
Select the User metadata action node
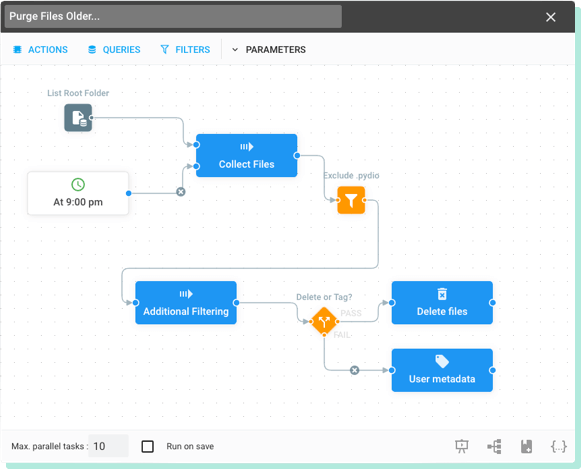[x=442, y=370]
